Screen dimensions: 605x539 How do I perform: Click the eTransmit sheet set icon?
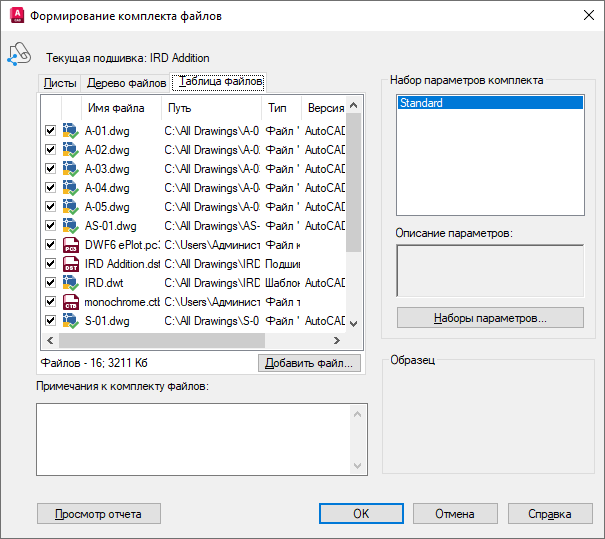click(x=18, y=56)
